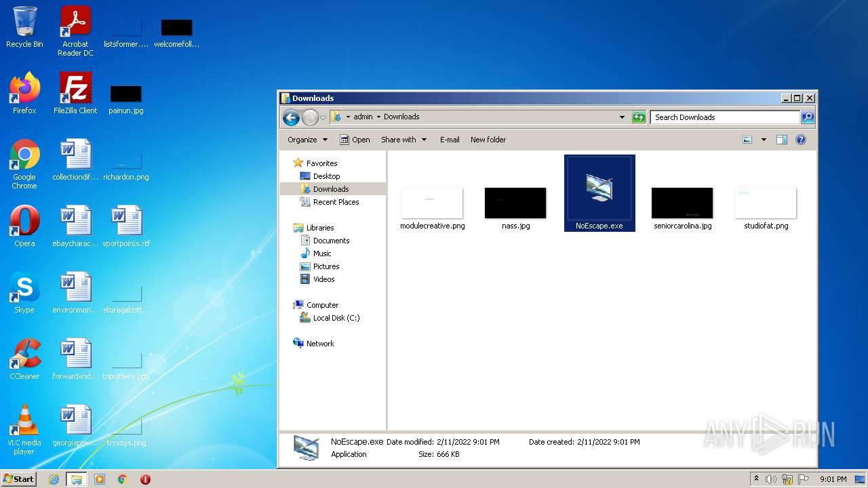Image resolution: width=868 pixels, height=488 pixels.
Task: Open Skype desktop shortcut
Action: (x=24, y=292)
